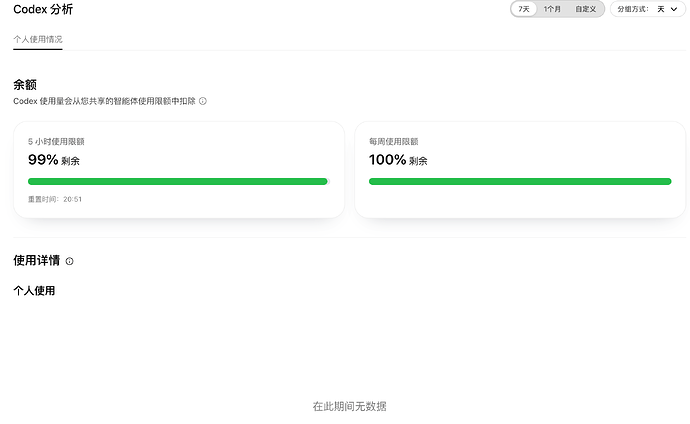The image size is (690, 424).
Task: Click the 余额 section heading
Action: click(25, 84)
